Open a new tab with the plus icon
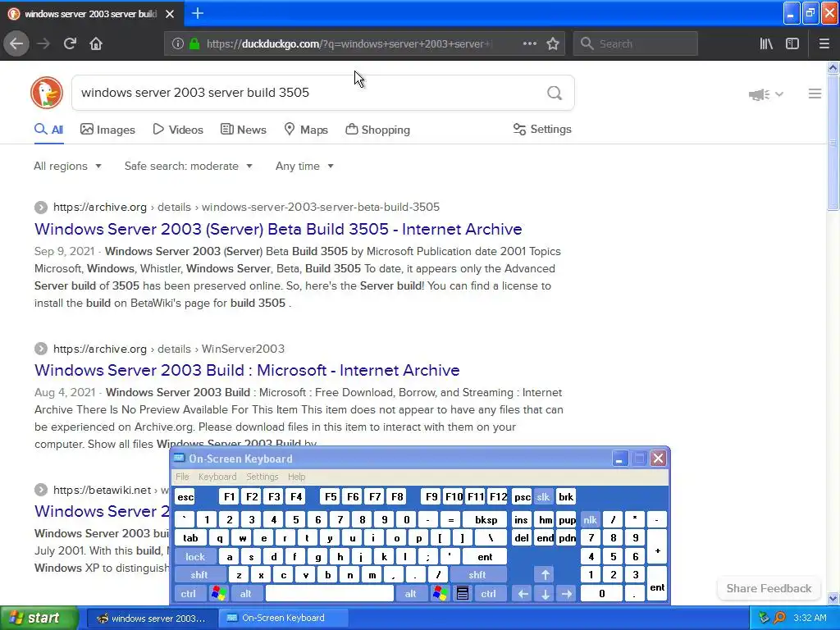The image size is (840, 630). 198,13
